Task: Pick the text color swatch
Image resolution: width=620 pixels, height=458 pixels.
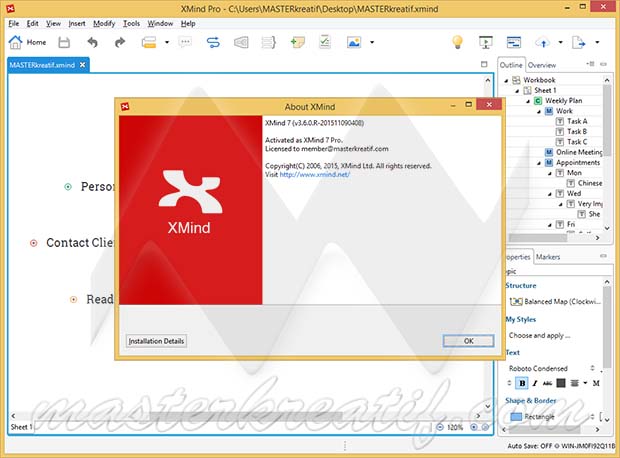Action: point(561,383)
